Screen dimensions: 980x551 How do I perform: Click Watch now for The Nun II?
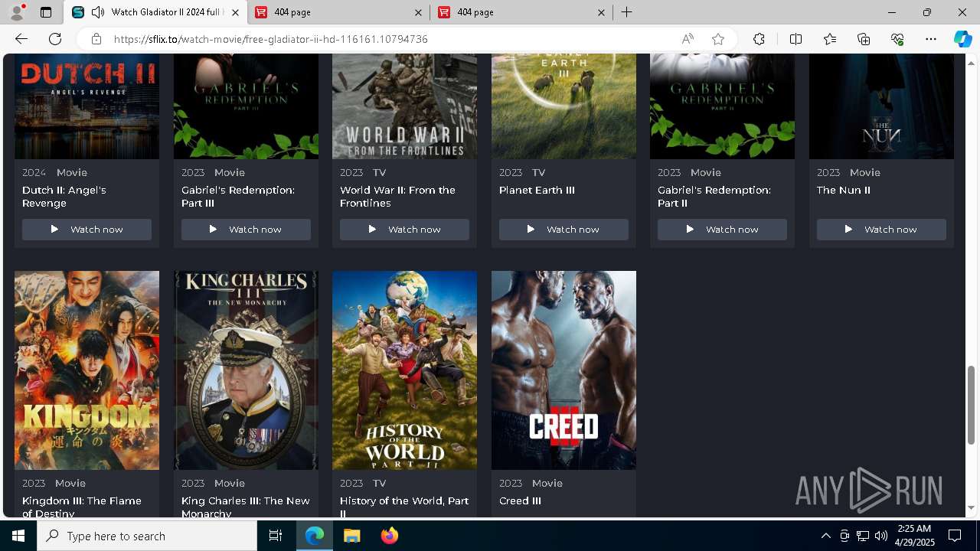(881, 230)
